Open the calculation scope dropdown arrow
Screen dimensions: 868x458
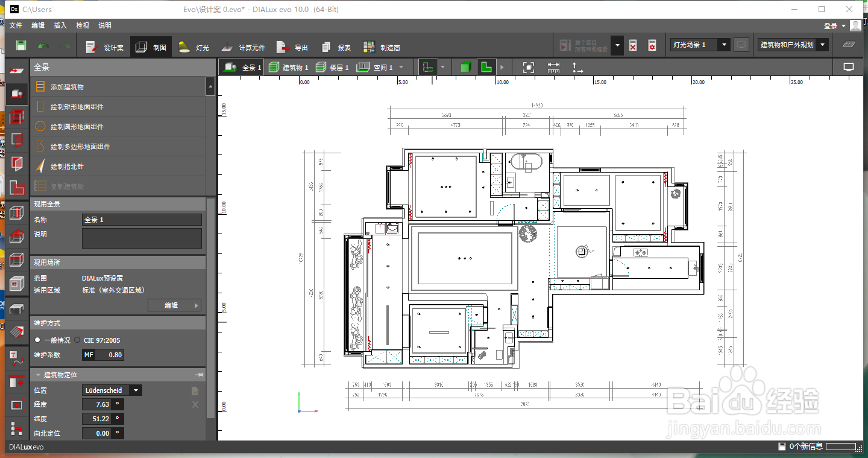[x=617, y=45]
